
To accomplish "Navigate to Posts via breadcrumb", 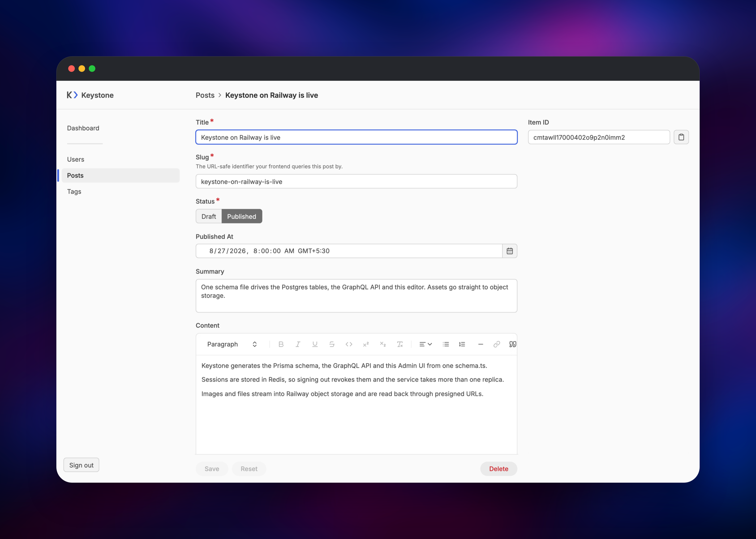I will tap(205, 95).
